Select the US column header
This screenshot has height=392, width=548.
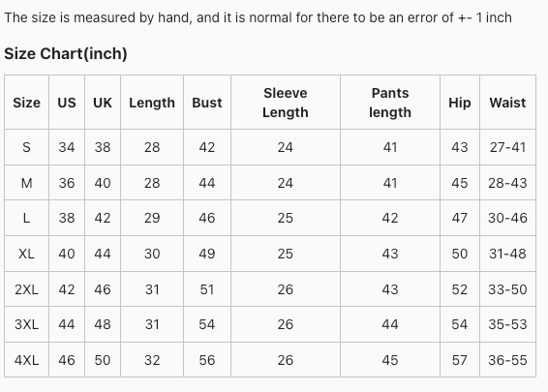coord(67,103)
